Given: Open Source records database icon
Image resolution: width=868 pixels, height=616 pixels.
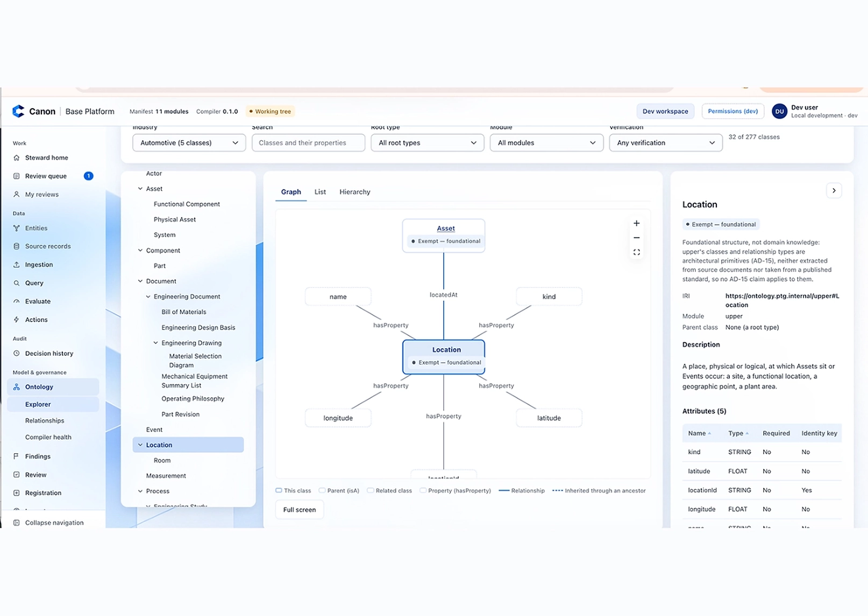Looking at the screenshot, I should (x=17, y=246).
